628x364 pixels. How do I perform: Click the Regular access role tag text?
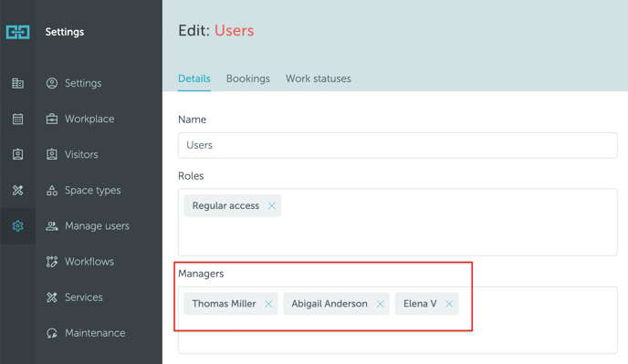(225, 206)
